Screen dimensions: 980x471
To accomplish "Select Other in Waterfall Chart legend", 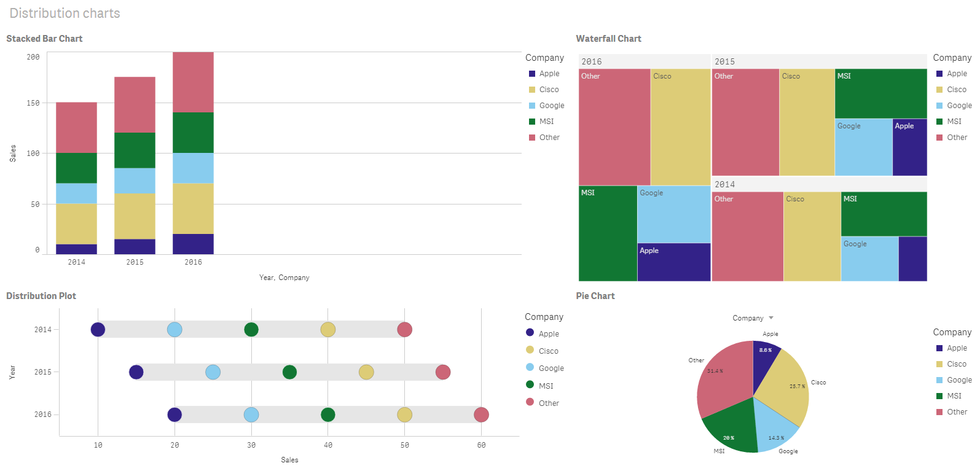I will pyautogui.click(x=952, y=138).
